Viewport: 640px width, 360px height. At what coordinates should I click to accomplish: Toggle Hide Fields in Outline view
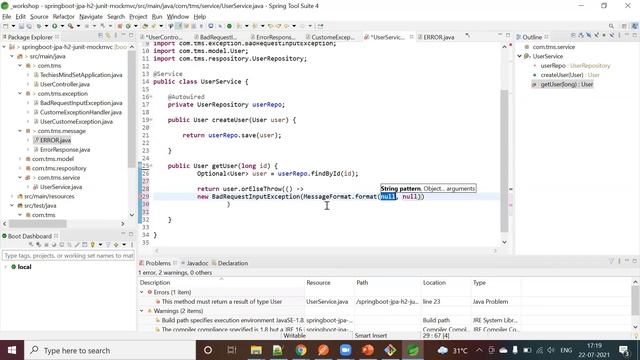point(589,36)
